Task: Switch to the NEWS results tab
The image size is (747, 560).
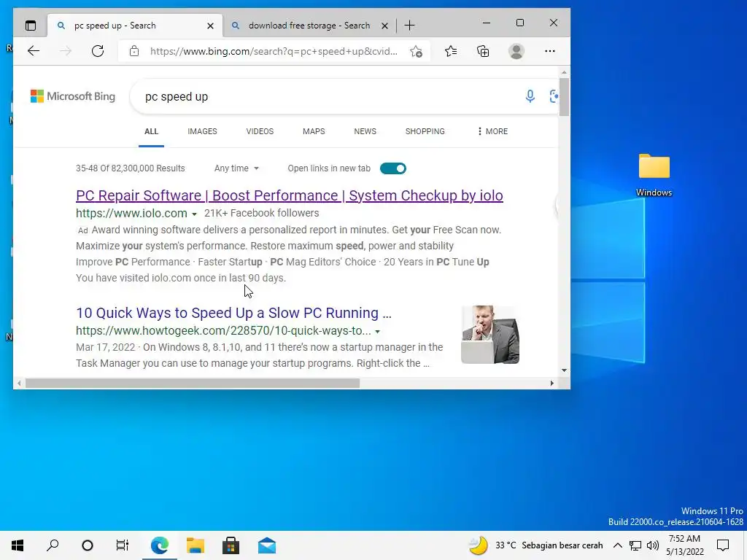Action: [365, 131]
